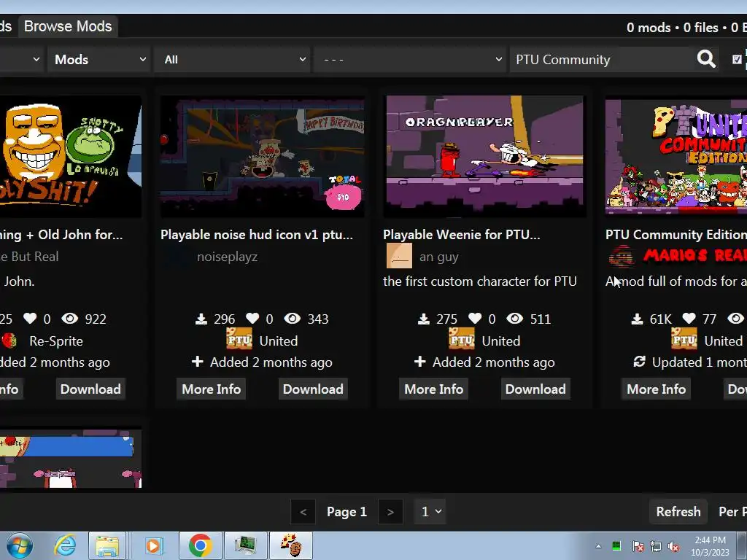
Task: Click the Playable noise hud icon title
Action: coord(257,234)
